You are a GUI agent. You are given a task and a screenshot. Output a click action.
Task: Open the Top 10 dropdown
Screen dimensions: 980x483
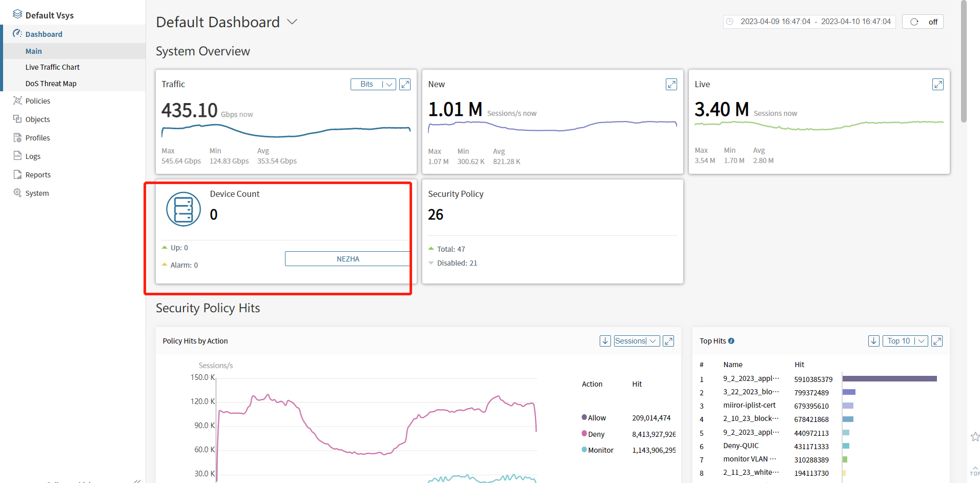pyautogui.click(x=905, y=341)
